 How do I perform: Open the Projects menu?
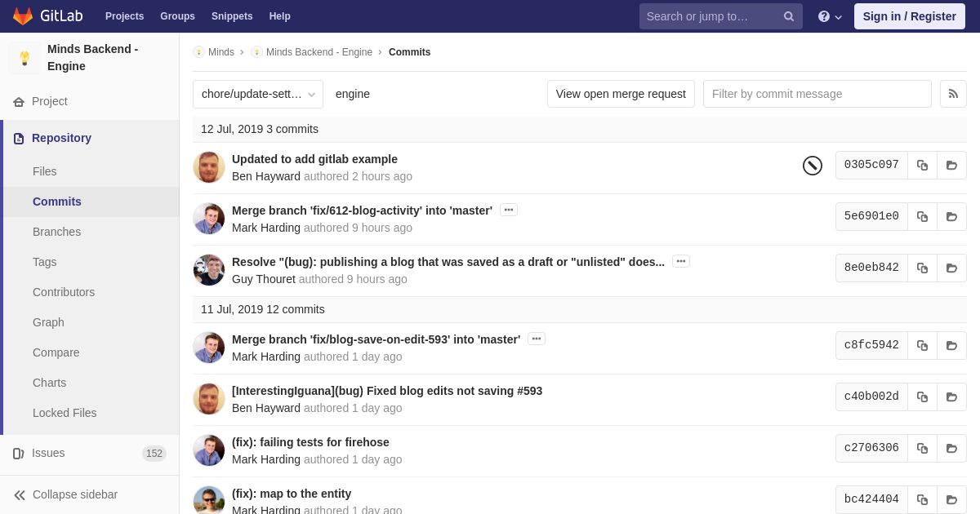click(124, 16)
